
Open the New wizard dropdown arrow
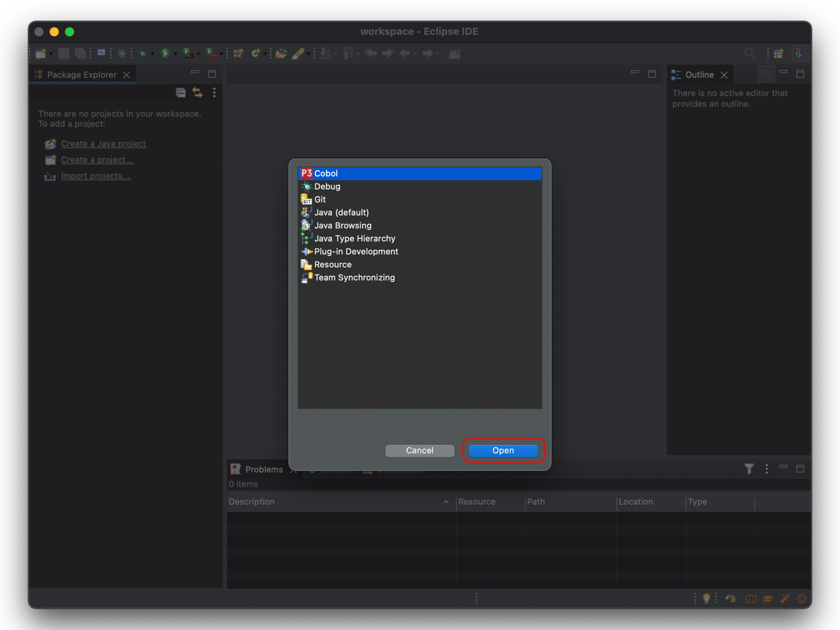pyautogui.click(x=51, y=54)
